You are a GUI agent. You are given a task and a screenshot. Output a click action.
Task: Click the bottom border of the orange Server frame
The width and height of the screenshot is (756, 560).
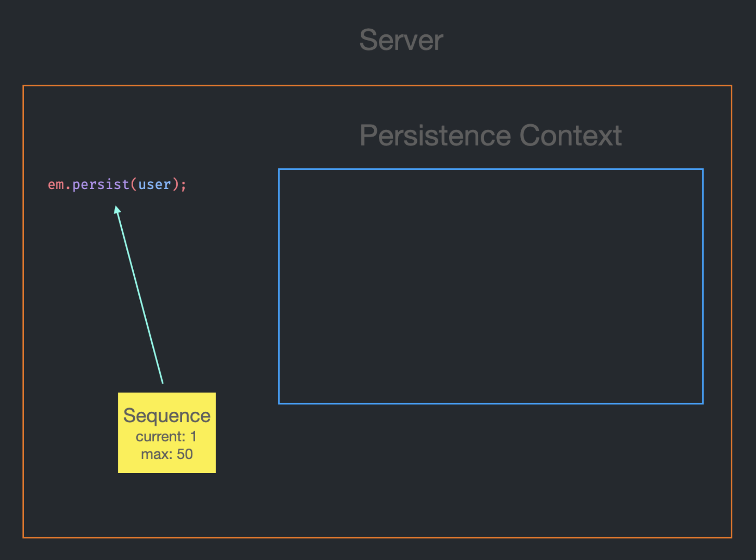tap(377, 537)
